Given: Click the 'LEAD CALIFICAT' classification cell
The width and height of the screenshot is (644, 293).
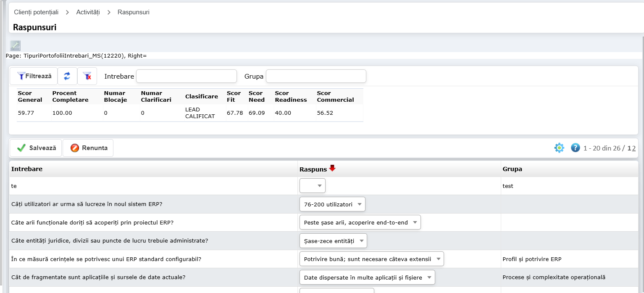Looking at the screenshot, I should pos(200,113).
